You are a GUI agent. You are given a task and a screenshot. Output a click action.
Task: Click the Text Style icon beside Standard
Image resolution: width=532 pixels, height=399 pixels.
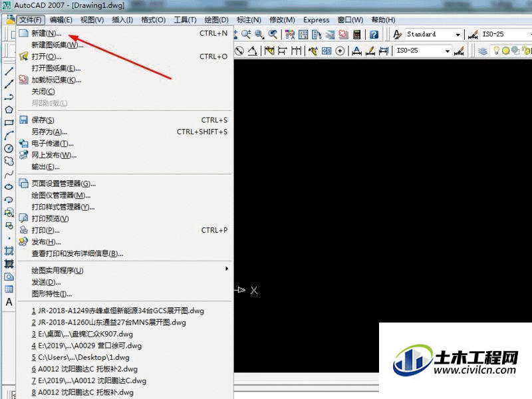click(397, 35)
